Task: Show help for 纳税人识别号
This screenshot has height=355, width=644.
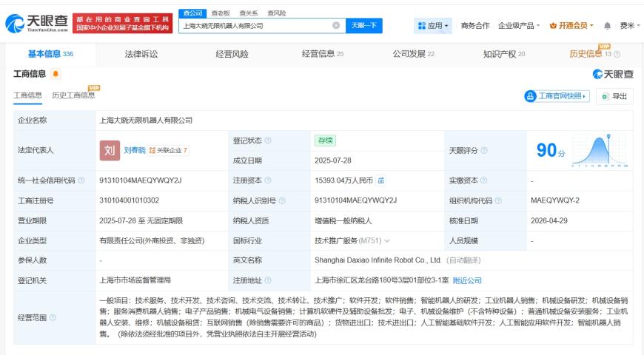Action: pos(282,200)
